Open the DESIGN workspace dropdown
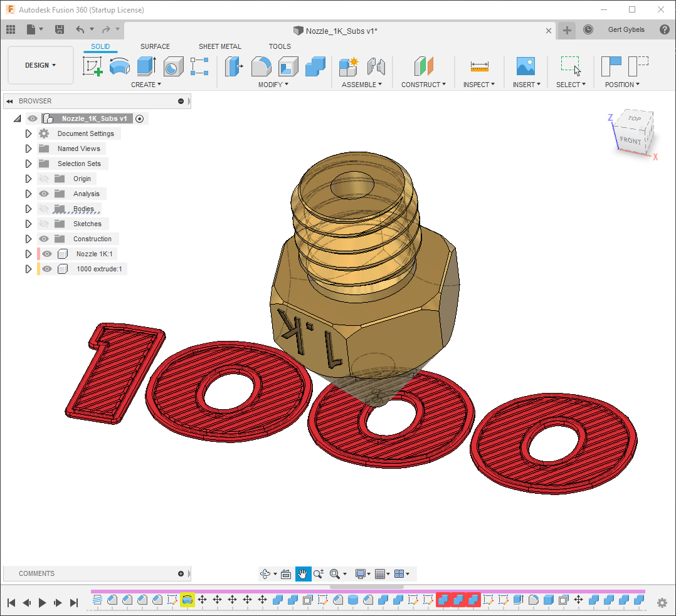 click(x=41, y=65)
